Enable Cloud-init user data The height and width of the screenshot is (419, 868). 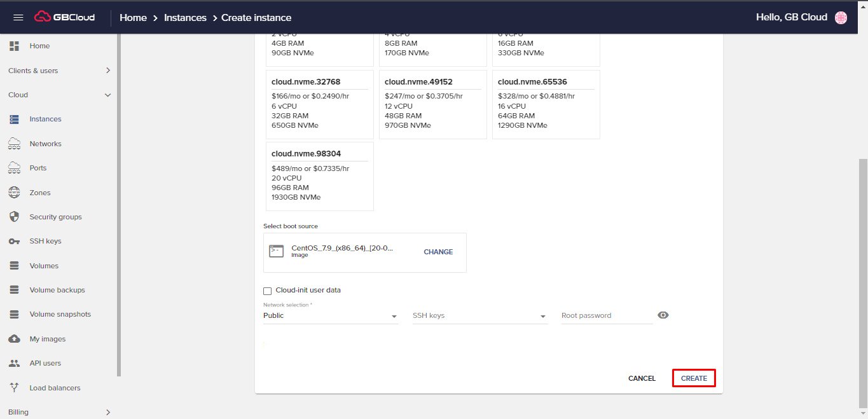pos(267,291)
